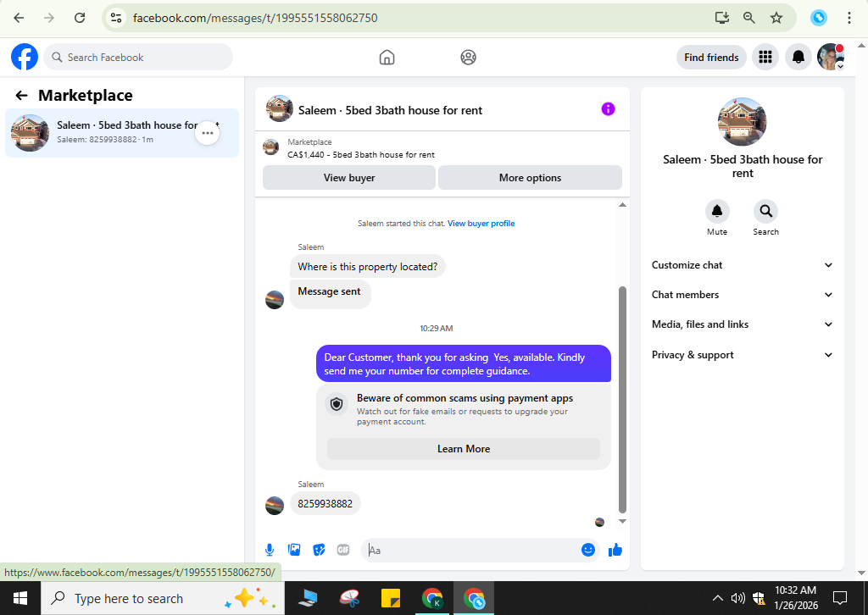Click the chat scrollbar thumb
The image size is (868, 615).
click(622, 401)
